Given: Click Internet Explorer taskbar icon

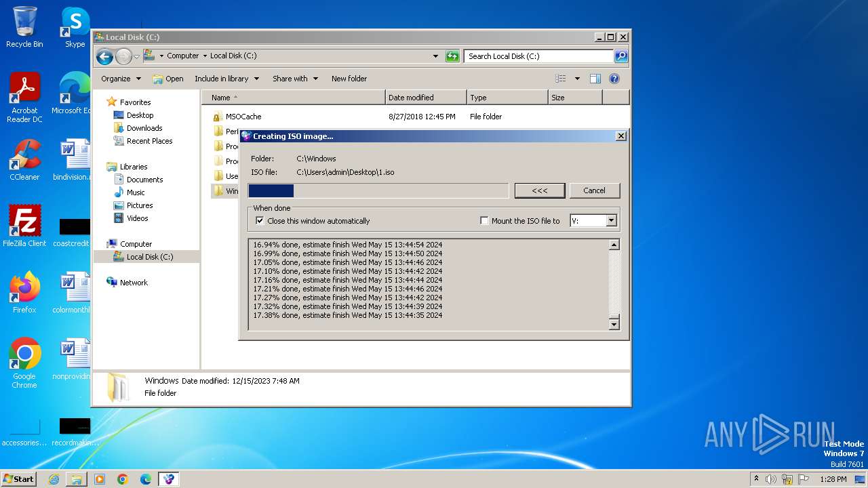Looking at the screenshot, I should (x=54, y=479).
